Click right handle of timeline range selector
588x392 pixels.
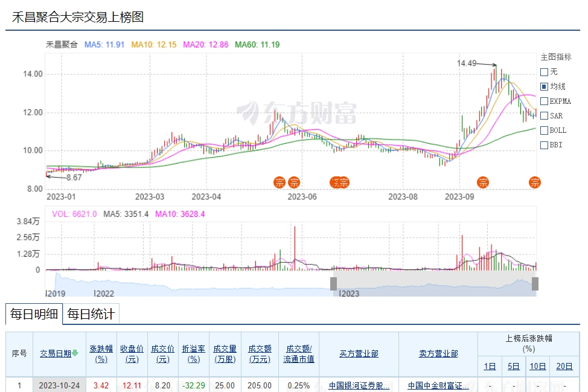pos(535,284)
